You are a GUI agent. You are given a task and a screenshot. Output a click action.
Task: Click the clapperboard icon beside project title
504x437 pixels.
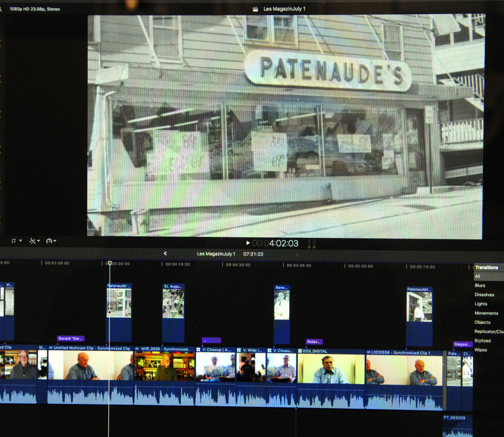256,9
